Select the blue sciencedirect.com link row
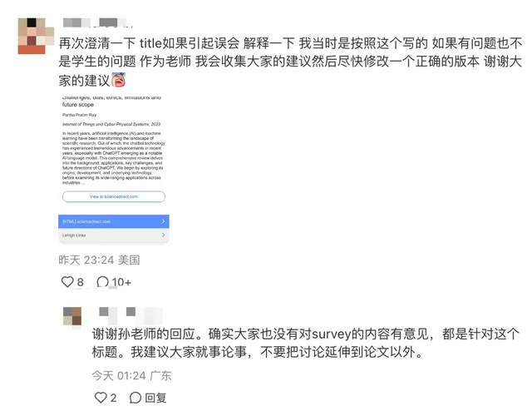This screenshot has height=411, width=532. coord(114,221)
